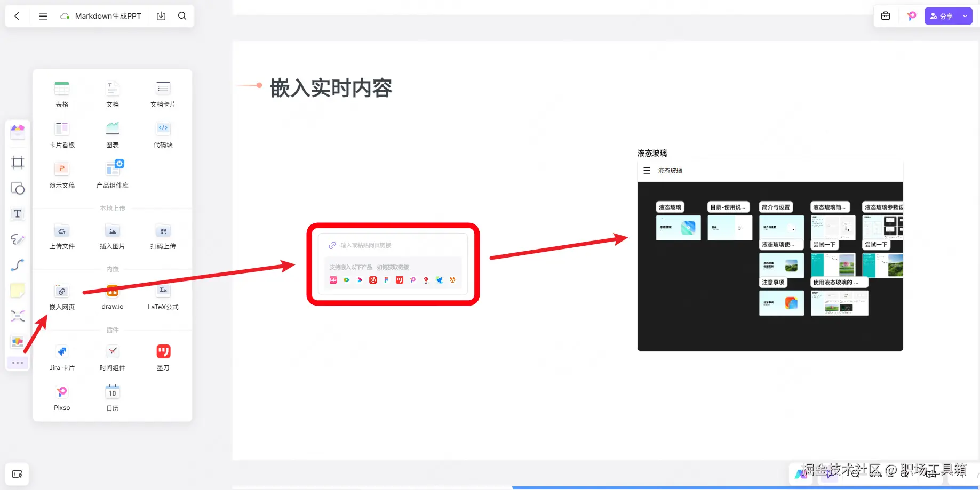The image size is (980, 490).
Task: Click the 分享 share button
Action: (x=942, y=16)
